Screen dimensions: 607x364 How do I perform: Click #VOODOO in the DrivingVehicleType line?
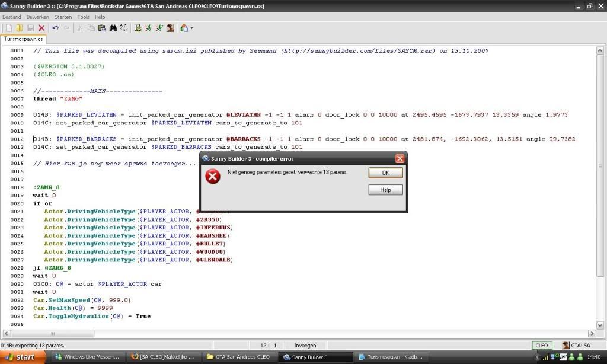210,252
